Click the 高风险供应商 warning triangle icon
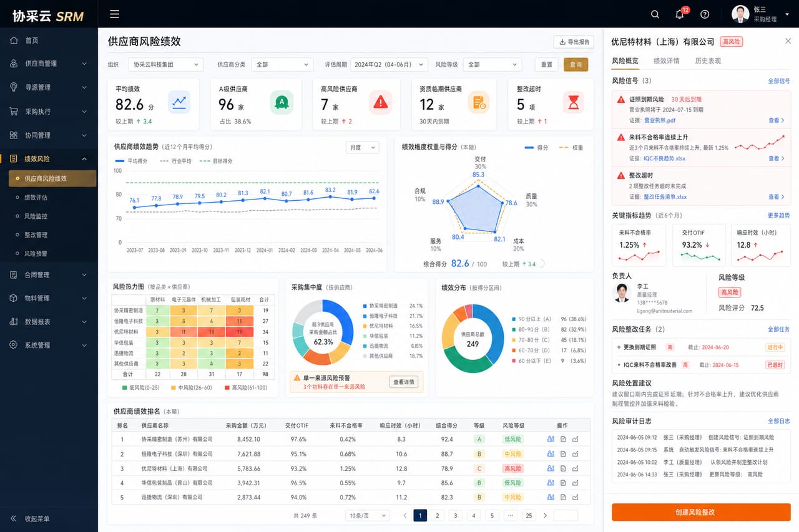This screenshot has width=799, height=532. pos(380,102)
